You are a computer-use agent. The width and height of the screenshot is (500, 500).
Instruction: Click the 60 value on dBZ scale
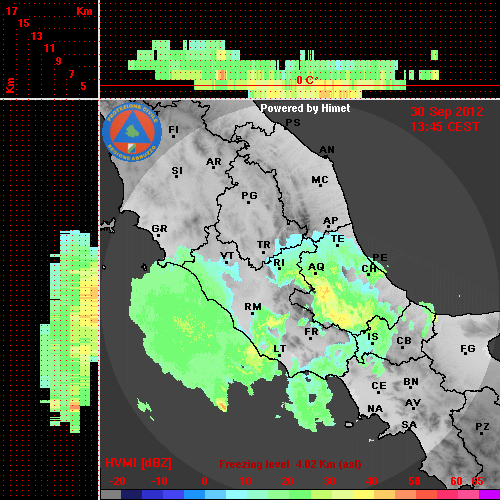pos(456,481)
